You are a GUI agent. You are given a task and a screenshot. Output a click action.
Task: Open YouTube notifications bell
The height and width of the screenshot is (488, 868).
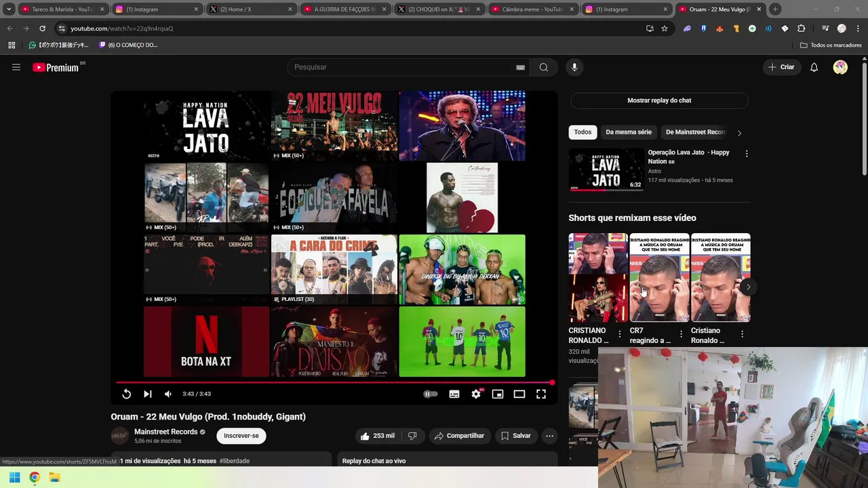tap(814, 67)
